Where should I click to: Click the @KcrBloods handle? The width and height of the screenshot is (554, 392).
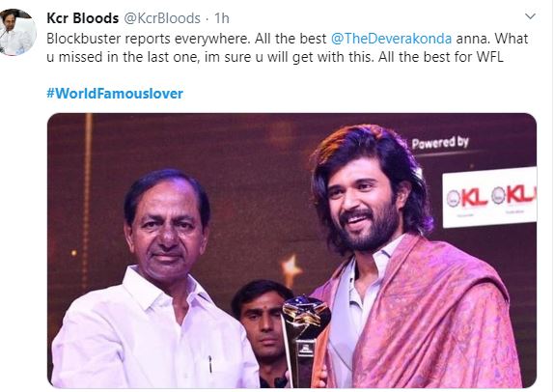(x=162, y=18)
